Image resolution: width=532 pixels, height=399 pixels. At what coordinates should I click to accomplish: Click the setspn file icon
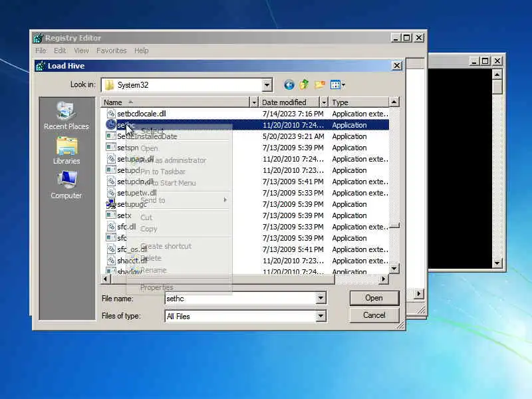coord(110,147)
